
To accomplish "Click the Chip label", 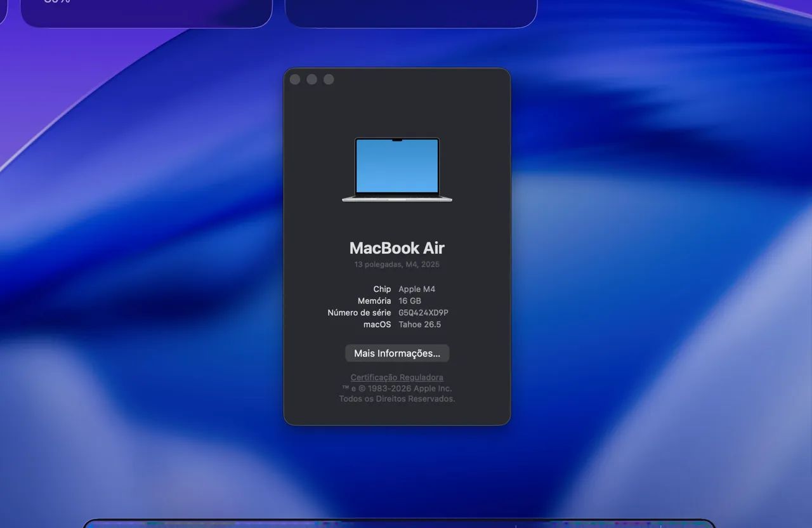I will (382, 289).
